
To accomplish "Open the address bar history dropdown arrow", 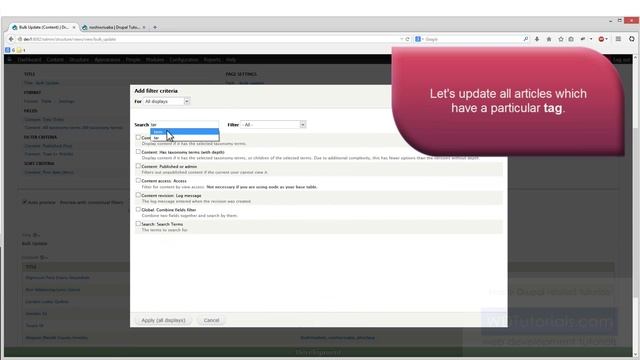I will click(402, 39).
